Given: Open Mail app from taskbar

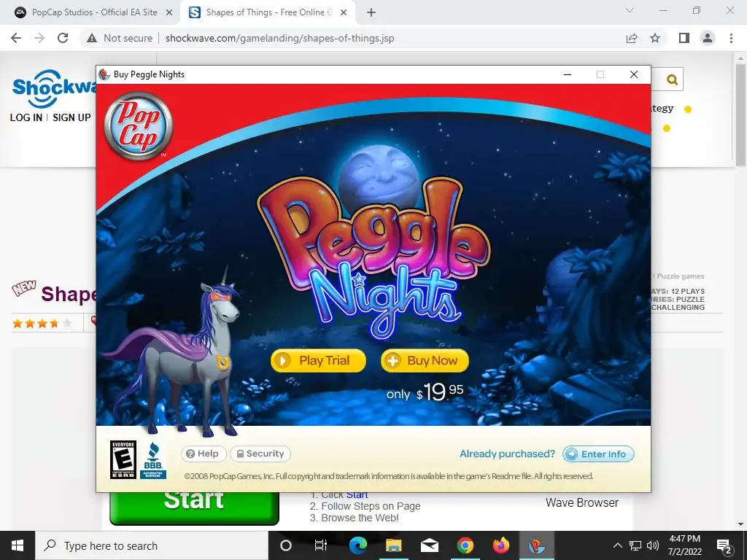Looking at the screenshot, I should click(x=429, y=545).
